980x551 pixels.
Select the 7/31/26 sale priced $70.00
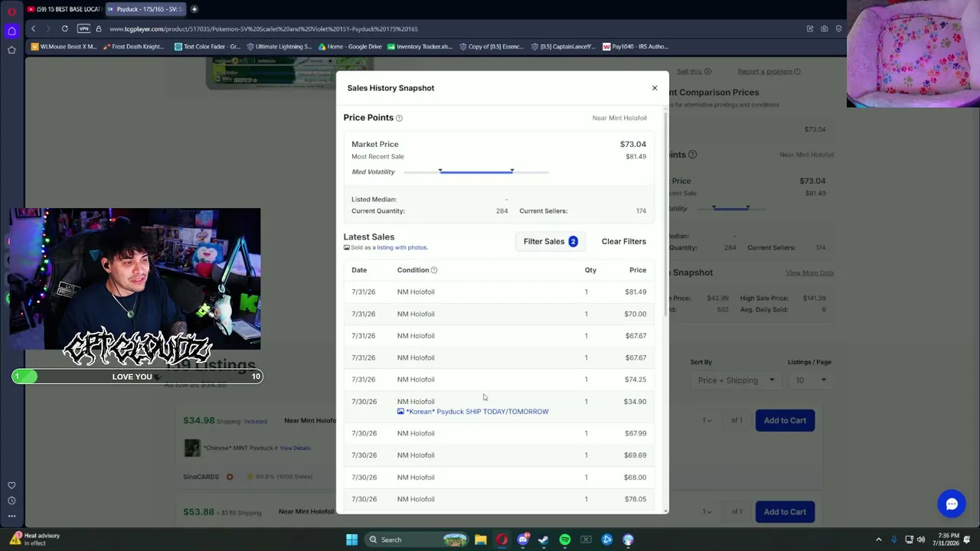pyautogui.click(x=499, y=314)
